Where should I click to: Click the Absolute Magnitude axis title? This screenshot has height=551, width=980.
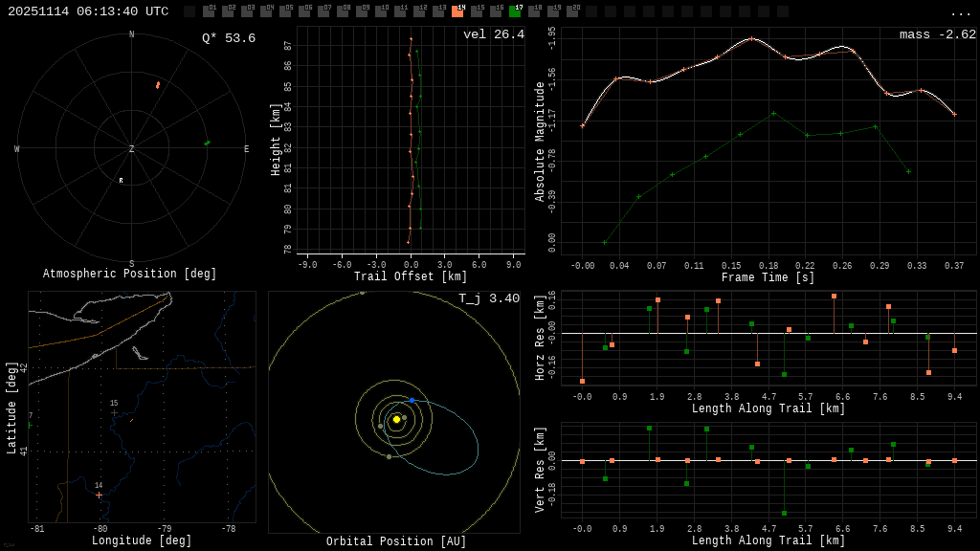[540, 142]
